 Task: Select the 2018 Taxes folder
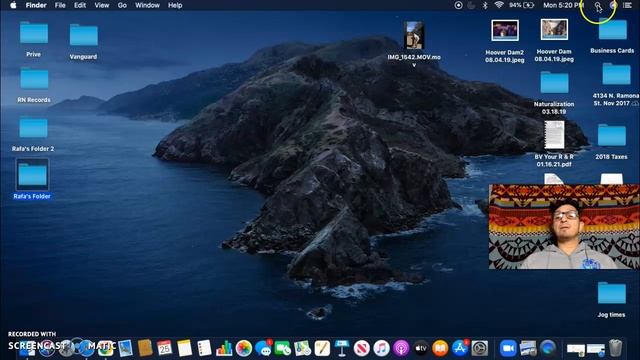(612, 136)
